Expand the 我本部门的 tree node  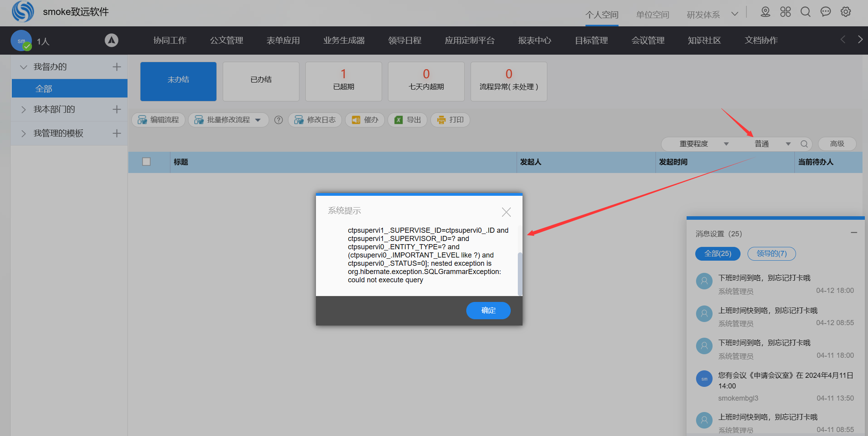tap(24, 109)
